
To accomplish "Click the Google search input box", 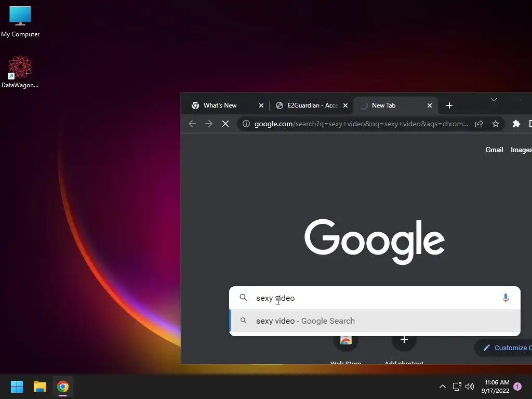I will 375,298.
